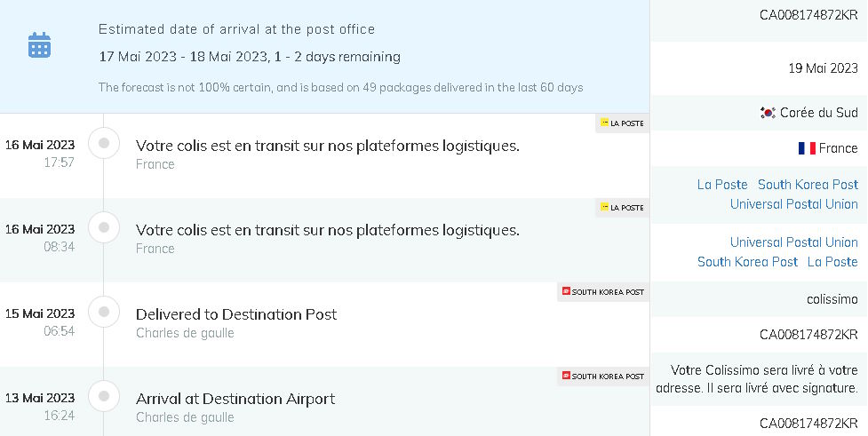
Task: Select timeline marker for 15 Mai 06:54
Action: (x=104, y=312)
